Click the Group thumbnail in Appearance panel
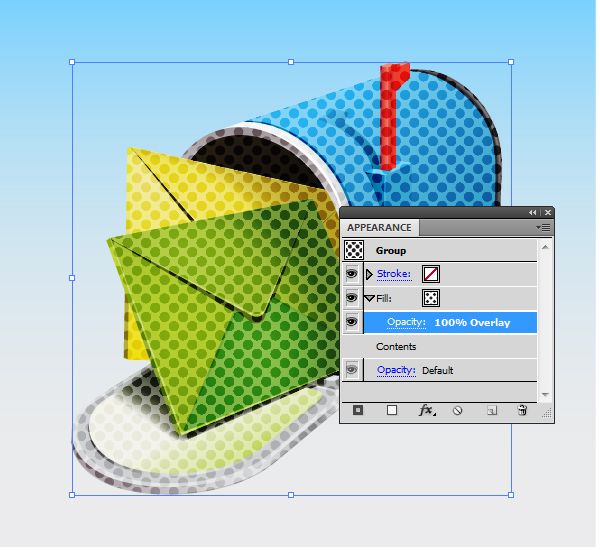Viewport: 600px width, 550px height. (x=354, y=250)
